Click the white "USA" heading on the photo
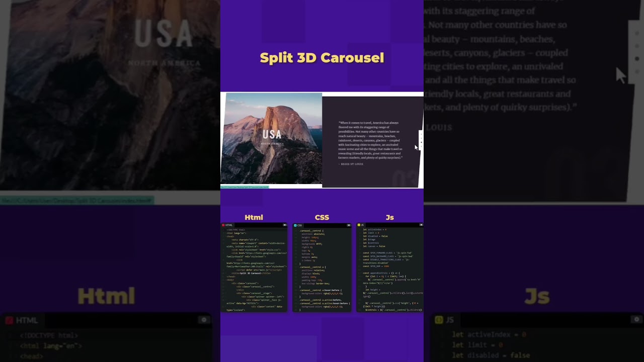Screen dimensions: 644x362 (x=272, y=134)
